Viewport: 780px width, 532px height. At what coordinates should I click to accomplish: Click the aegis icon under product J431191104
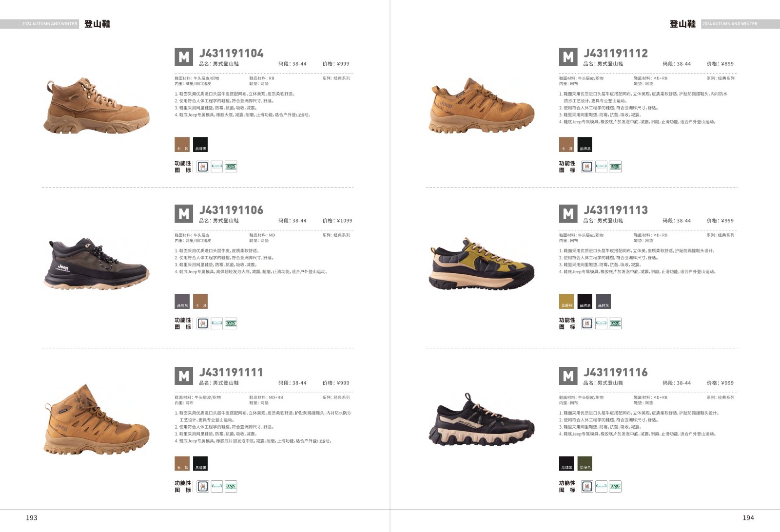pyautogui.click(x=231, y=167)
